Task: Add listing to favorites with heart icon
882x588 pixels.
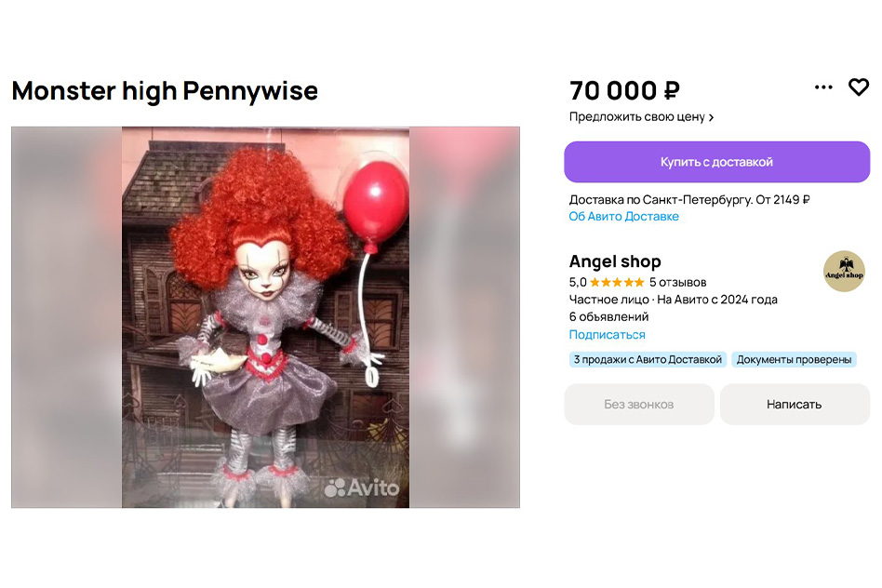Action: click(x=859, y=87)
